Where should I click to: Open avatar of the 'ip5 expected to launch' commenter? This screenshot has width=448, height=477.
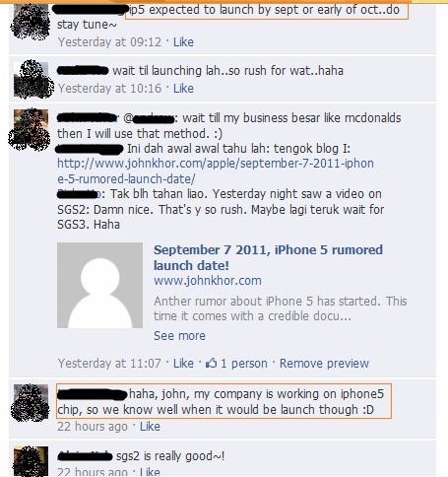click(x=31, y=22)
